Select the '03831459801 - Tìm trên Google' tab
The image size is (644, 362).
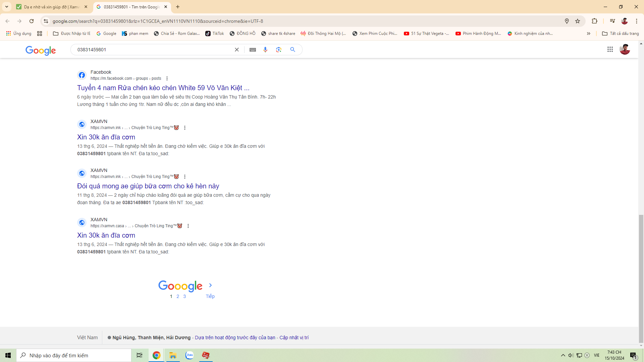[132, 7]
